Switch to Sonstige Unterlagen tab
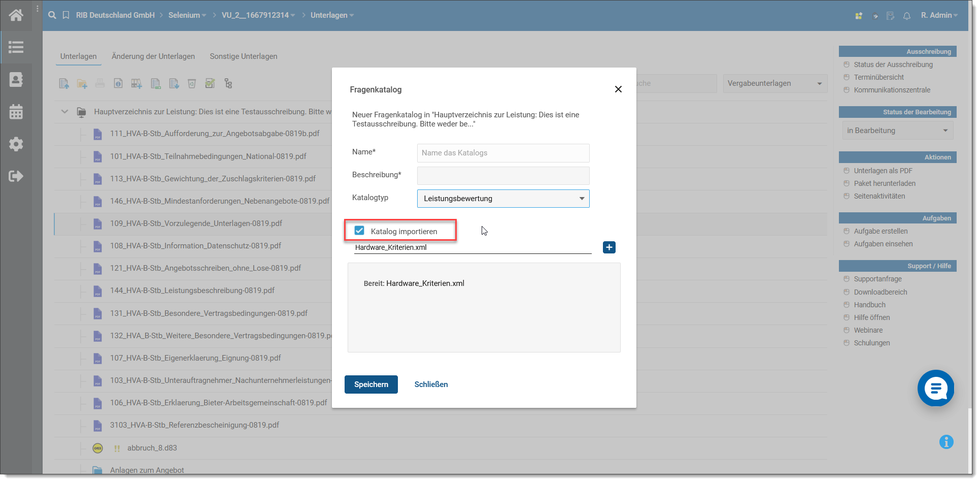Screen dimensions: 980x482 coord(244,56)
